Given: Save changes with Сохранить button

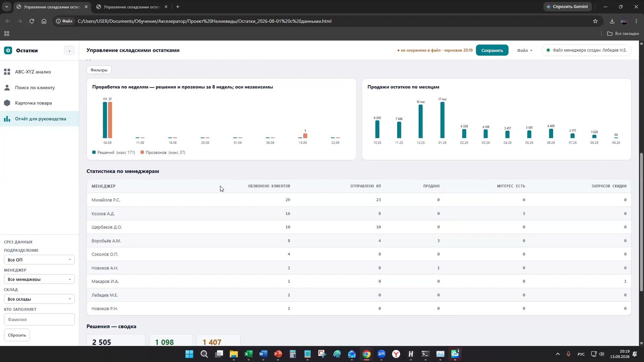Looking at the screenshot, I should click(x=492, y=50).
